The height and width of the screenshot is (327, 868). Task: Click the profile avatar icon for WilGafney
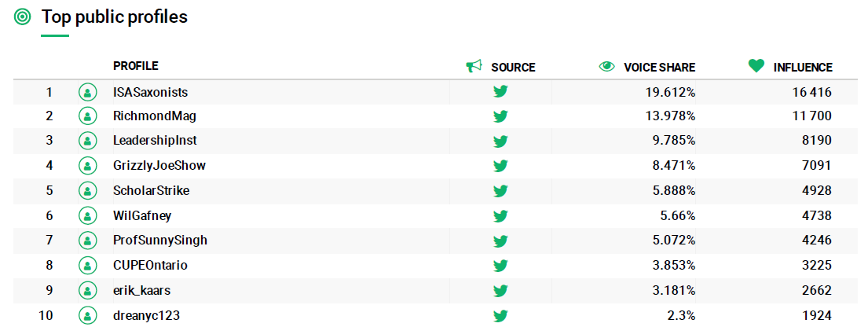coord(87,215)
